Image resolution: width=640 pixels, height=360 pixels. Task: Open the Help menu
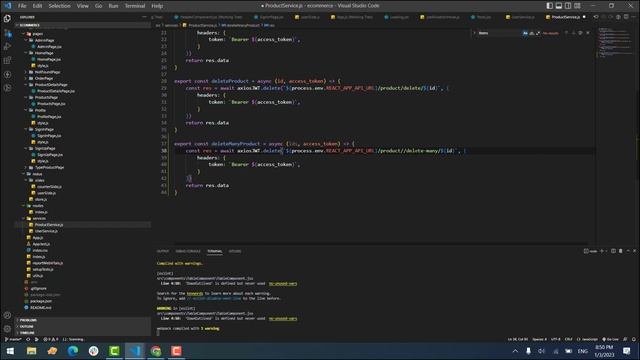click(x=157, y=6)
